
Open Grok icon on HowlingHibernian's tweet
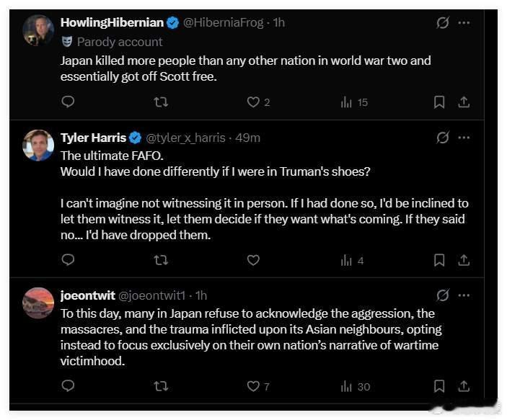[x=443, y=23]
